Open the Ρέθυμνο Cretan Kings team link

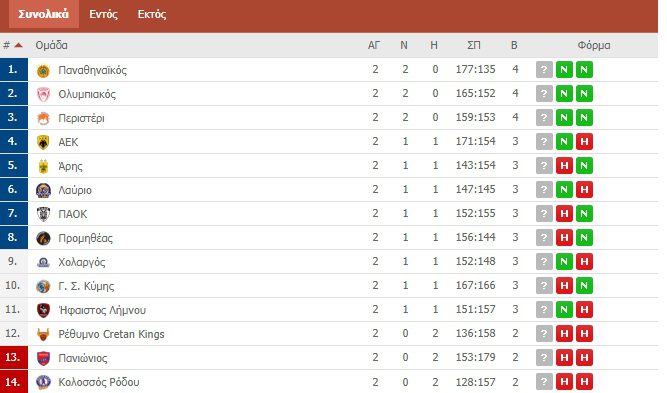[111, 334]
